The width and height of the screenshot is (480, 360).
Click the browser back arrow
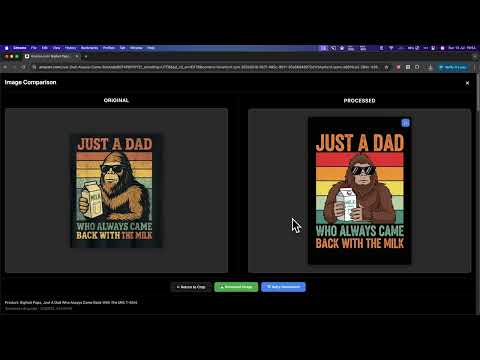pyautogui.click(x=5, y=67)
